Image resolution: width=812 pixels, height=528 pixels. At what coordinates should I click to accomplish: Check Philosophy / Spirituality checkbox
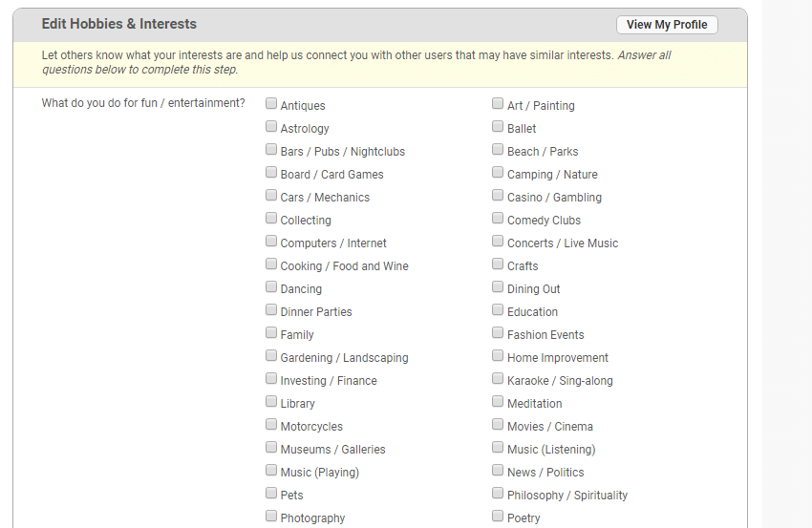point(498,494)
